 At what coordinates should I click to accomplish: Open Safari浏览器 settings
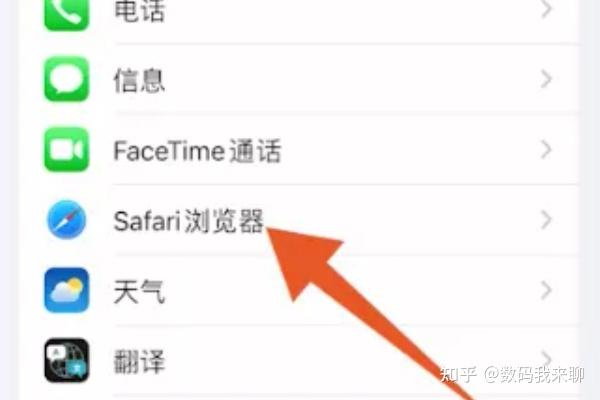[x=298, y=220]
